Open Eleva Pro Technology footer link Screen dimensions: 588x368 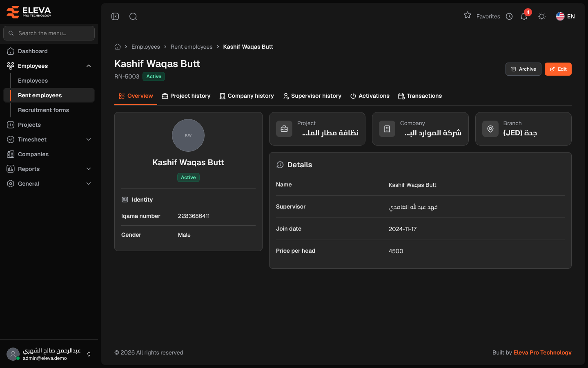click(x=542, y=352)
